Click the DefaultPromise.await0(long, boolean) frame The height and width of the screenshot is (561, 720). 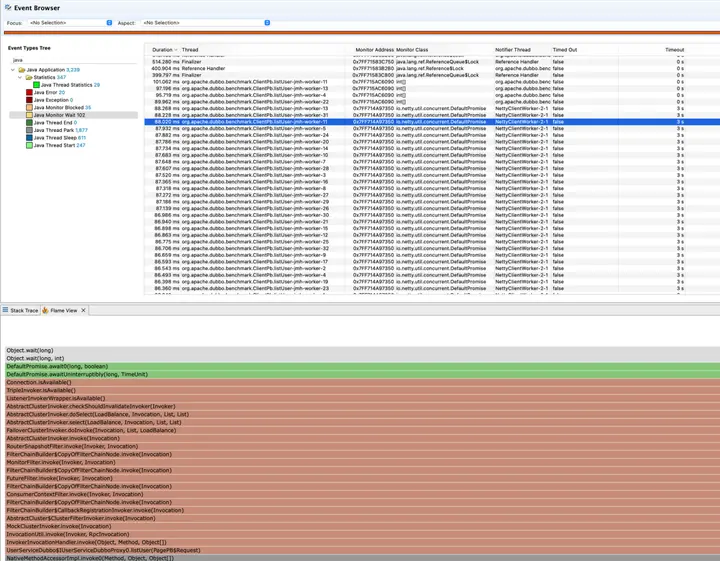coord(362,366)
